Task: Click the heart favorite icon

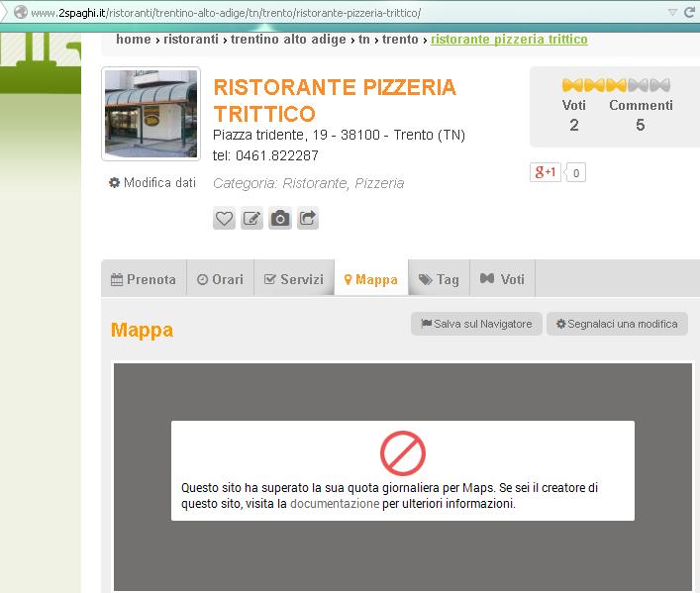Action: 225,219
